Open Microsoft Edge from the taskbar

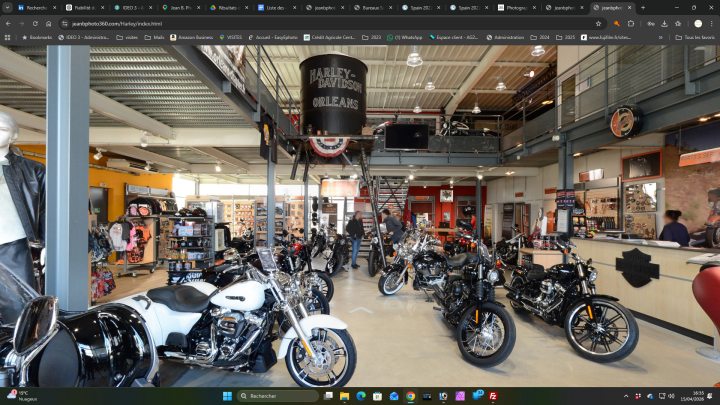point(361,396)
